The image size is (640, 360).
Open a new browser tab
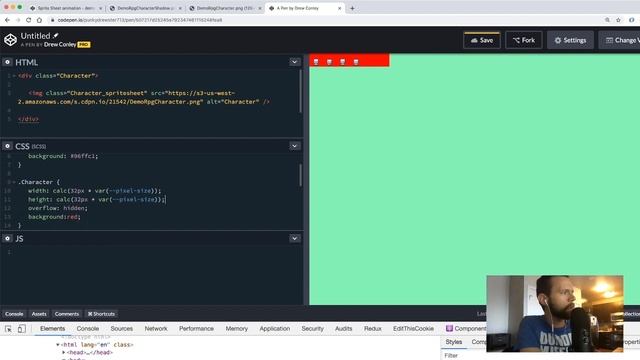click(x=352, y=8)
